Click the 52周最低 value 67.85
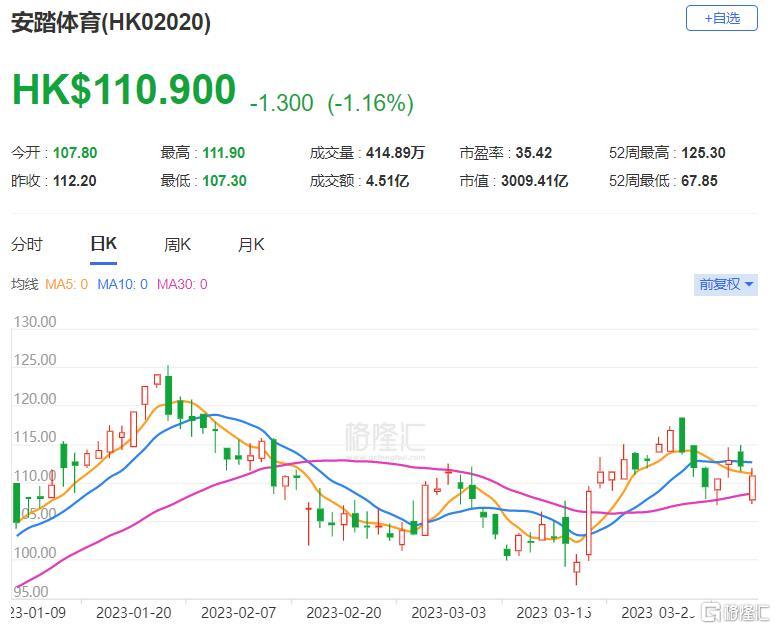Screen dimensions: 776x629 [699, 181]
